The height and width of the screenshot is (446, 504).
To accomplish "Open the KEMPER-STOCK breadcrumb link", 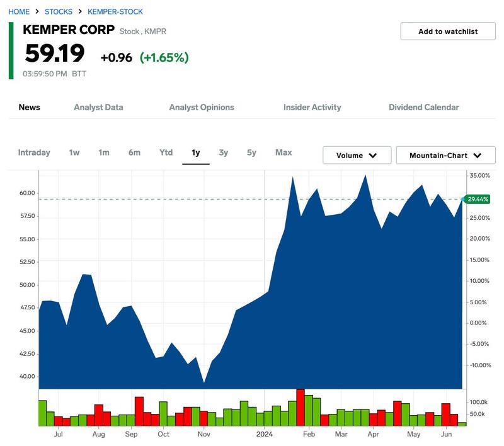I will pyautogui.click(x=115, y=12).
